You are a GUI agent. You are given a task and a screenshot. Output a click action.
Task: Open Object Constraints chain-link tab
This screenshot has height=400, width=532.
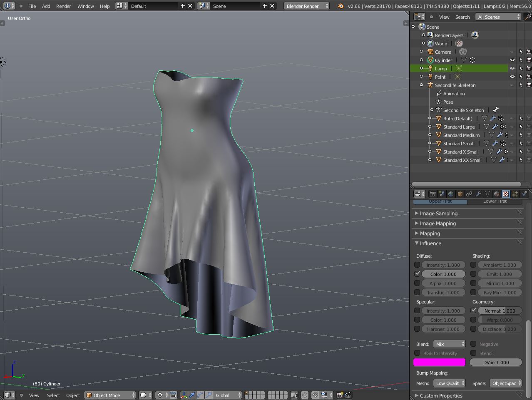(469, 194)
